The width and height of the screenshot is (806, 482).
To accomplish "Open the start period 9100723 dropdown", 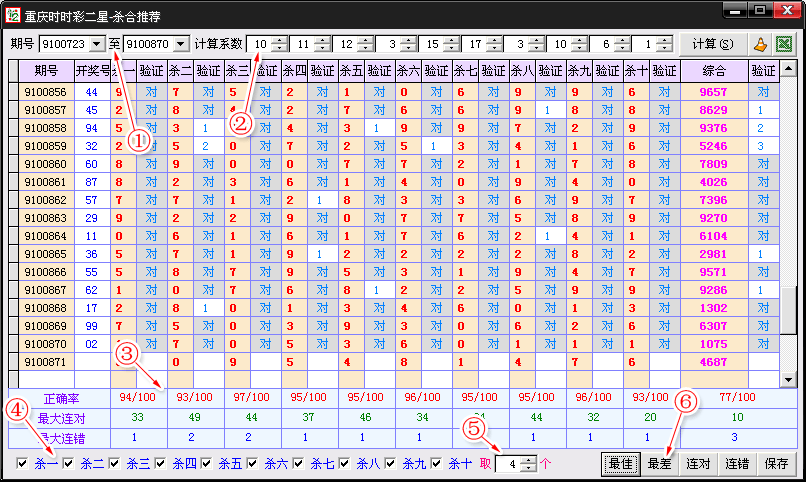I will click(x=97, y=44).
